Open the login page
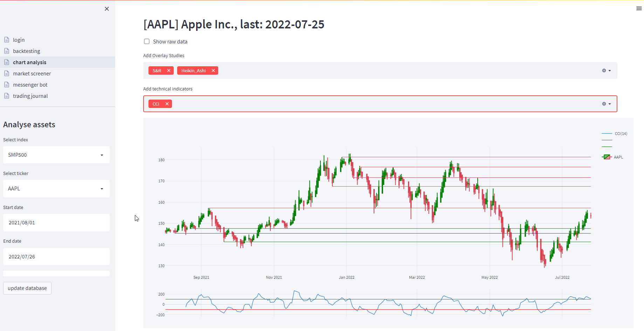This screenshot has height=331, width=644. [19, 40]
